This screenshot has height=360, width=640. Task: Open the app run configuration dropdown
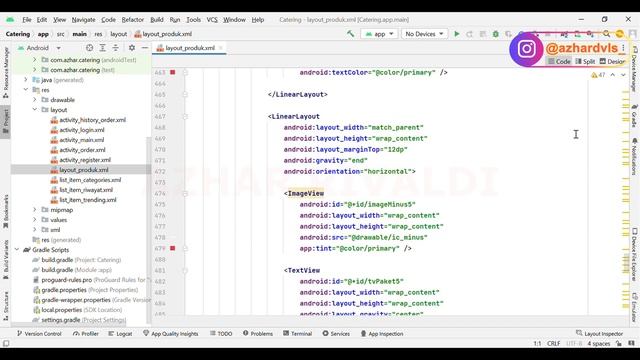coord(379,34)
